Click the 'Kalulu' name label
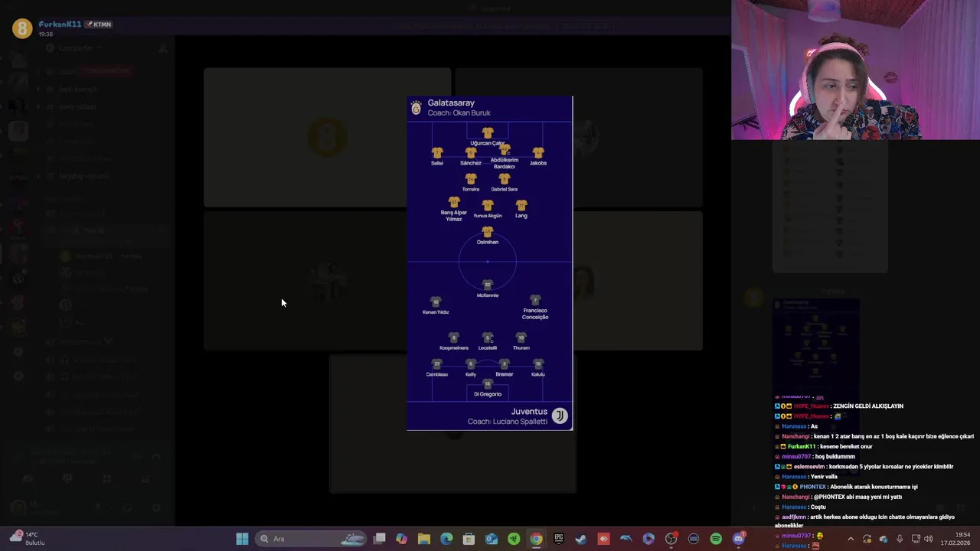The height and width of the screenshot is (551, 980). [x=538, y=374]
